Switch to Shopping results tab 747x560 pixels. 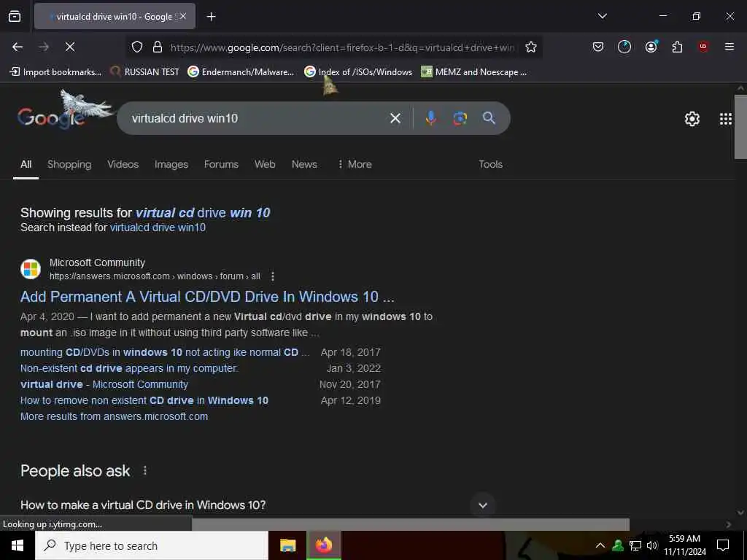click(x=69, y=164)
